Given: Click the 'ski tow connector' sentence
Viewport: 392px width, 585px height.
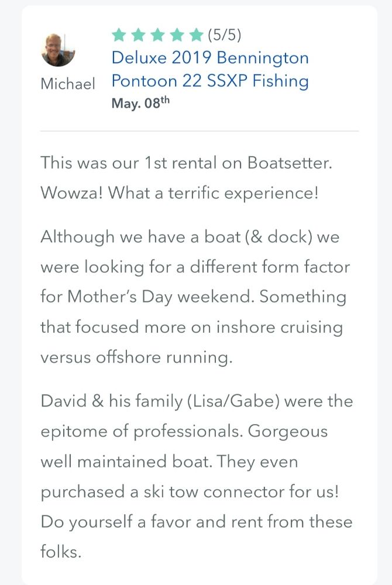Looking at the screenshot, I should click(x=190, y=492).
